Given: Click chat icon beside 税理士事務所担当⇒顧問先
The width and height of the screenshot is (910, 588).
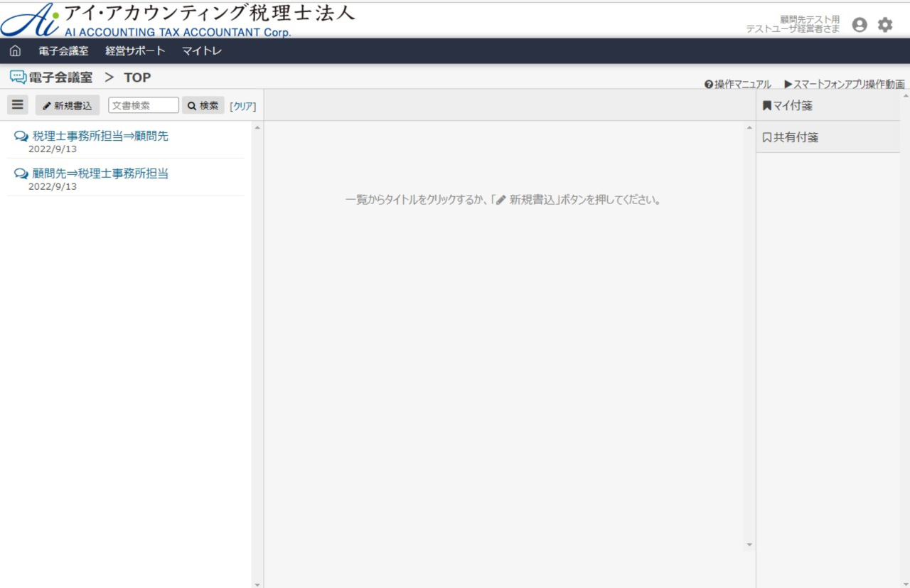Looking at the screenshot, I should [x=21, y=137].
